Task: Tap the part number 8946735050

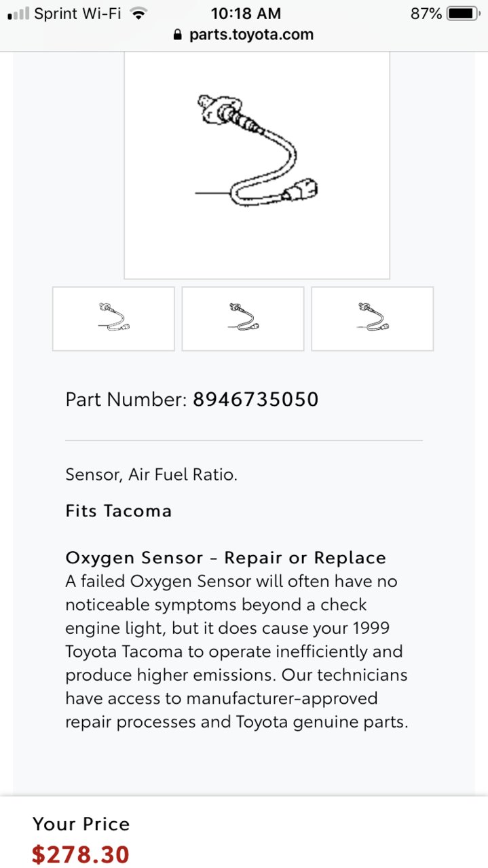Action: (x=255, y=399)
